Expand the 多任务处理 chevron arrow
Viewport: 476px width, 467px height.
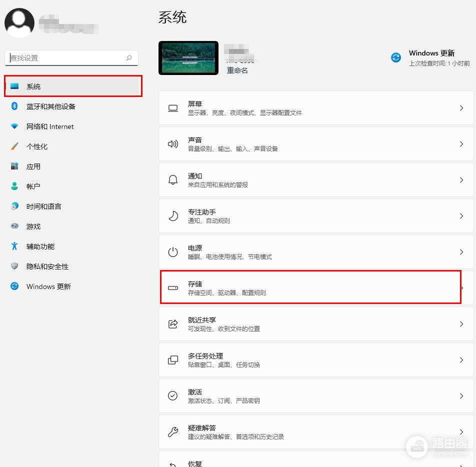(461, 360)
